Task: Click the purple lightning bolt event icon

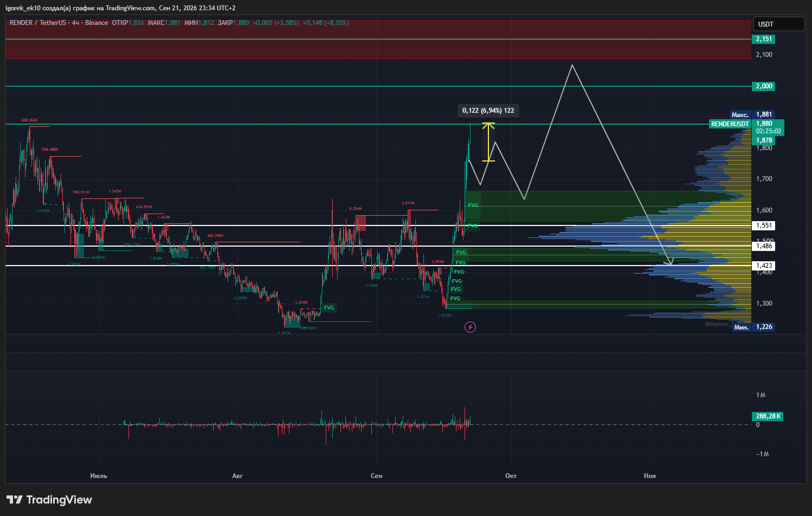Action: click(470, 327)
